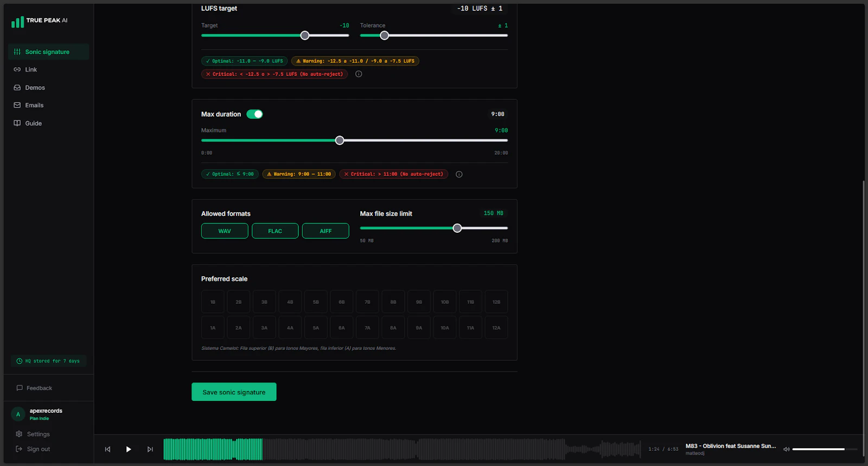The height and width of the screenshot is (466, 868).
Task: Click the Warning 9:00 – 11:00 duration tag
Action: click(299, 174)
